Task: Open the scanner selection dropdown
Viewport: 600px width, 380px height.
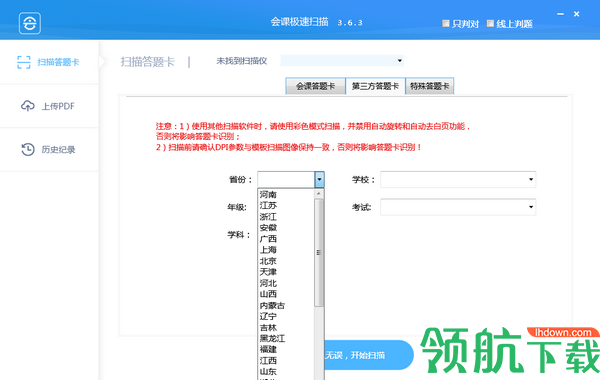Action: (x=342, y=60)
